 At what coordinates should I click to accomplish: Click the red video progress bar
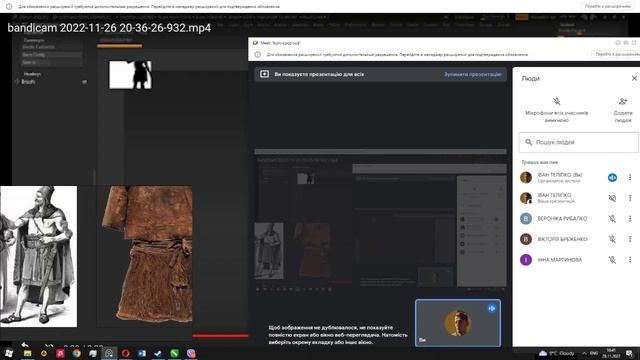(x=220, y=336)
